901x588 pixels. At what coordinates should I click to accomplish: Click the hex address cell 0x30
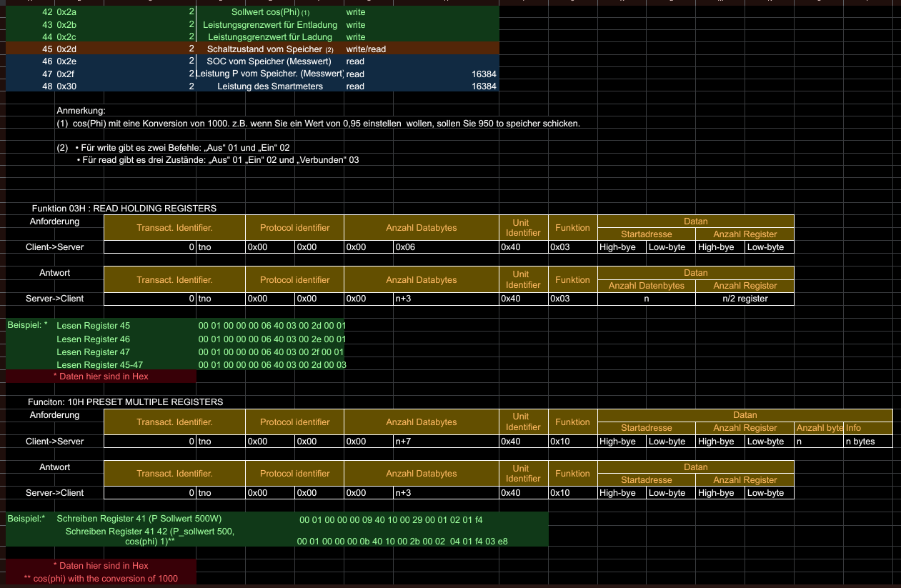66,86
